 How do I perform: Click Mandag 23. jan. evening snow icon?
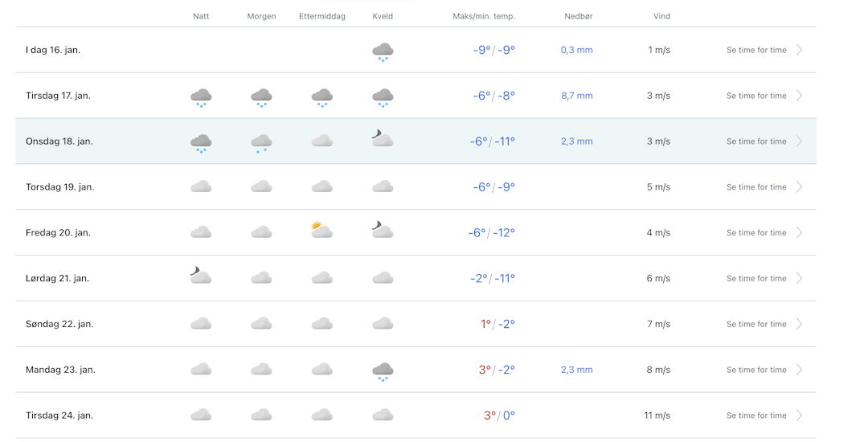pyautogui.click(x=383, y=371)
